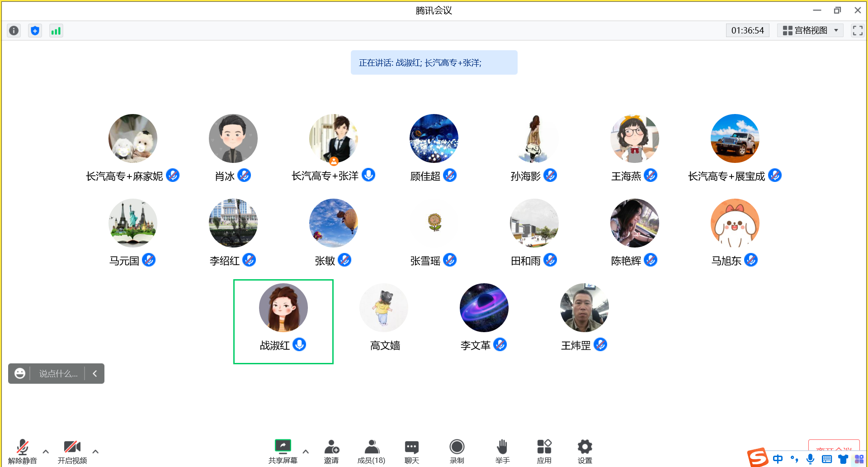
Task: Click muted mic icon next to 王海燕
Action: point(651,175)
